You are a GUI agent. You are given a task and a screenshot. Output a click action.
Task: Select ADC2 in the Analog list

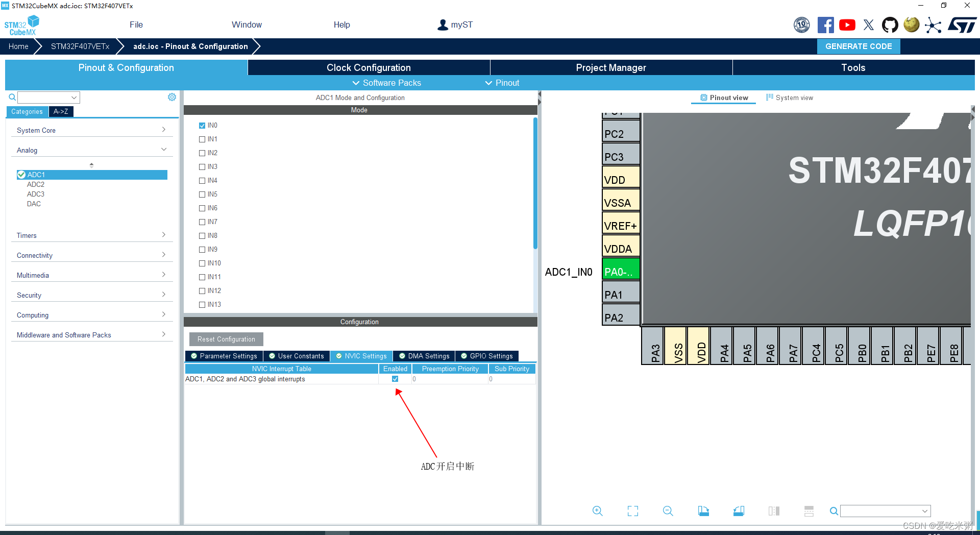tap(36, 184)
